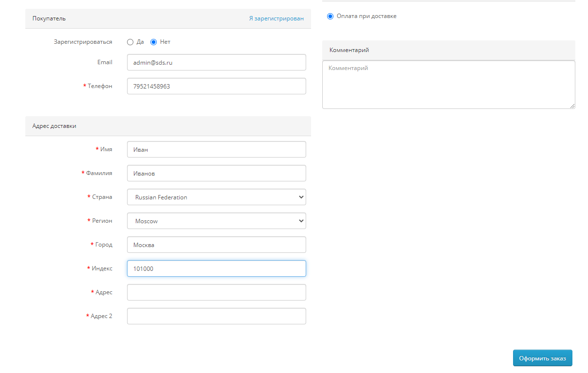The width and height of the screenshot is (588, 373).
Task: Click inside the Комментарий text area
Action: coord(449,85)
